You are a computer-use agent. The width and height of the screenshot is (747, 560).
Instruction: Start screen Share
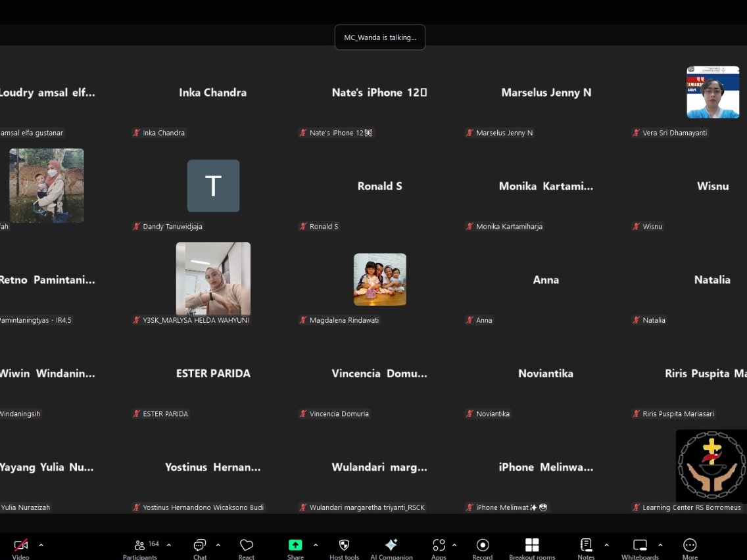pyautogui.click(x=295, y=546)
